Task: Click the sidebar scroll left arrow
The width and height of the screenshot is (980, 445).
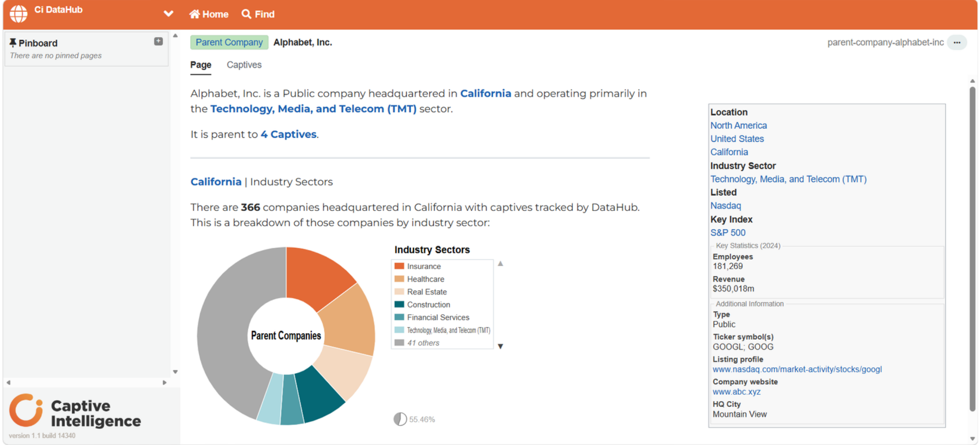Action: coord(9,382)
